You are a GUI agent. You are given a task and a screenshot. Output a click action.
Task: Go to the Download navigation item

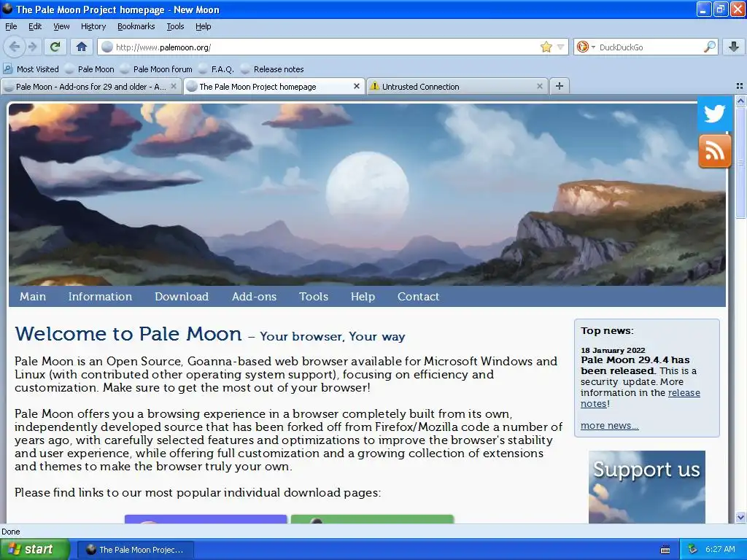pos(182,296)
